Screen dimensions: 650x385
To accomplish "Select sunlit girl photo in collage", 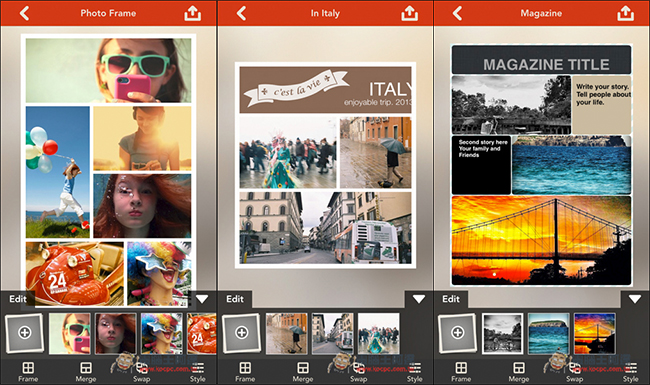I will tap(142, 138).
